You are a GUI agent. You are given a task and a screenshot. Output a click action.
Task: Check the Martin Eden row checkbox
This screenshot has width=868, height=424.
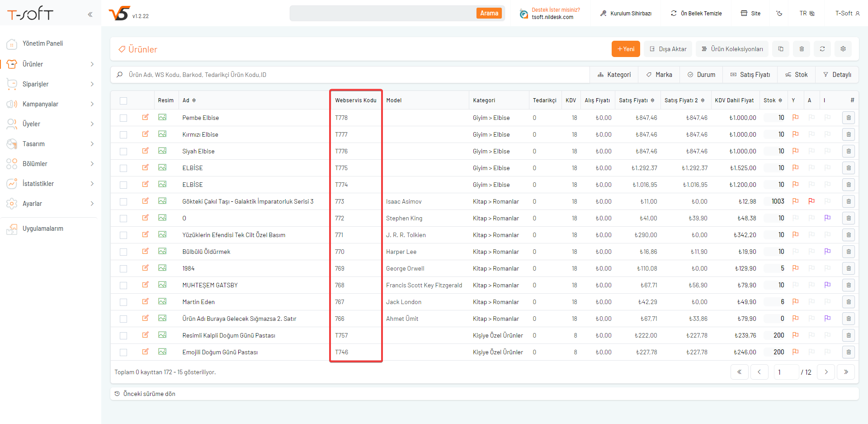coord(123,302)
